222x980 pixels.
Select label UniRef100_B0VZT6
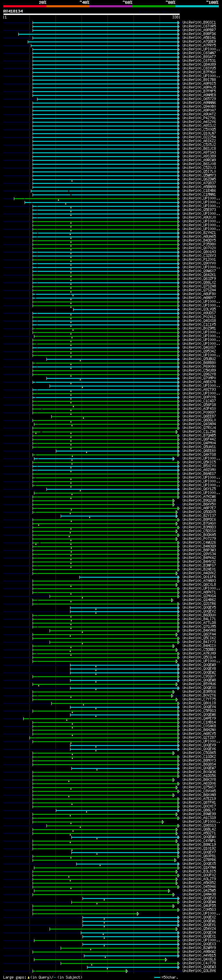point(199,695)
